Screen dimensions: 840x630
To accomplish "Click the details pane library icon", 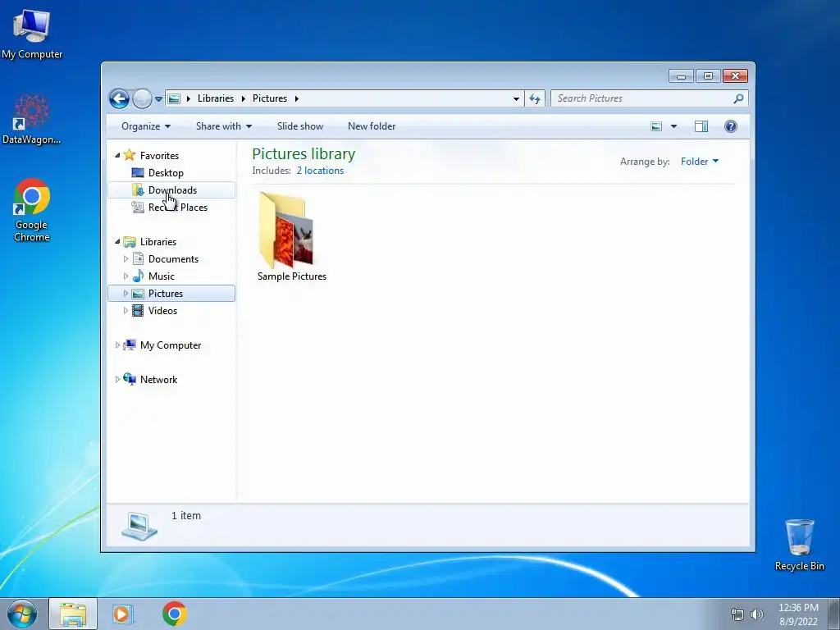I will [139, 526].
